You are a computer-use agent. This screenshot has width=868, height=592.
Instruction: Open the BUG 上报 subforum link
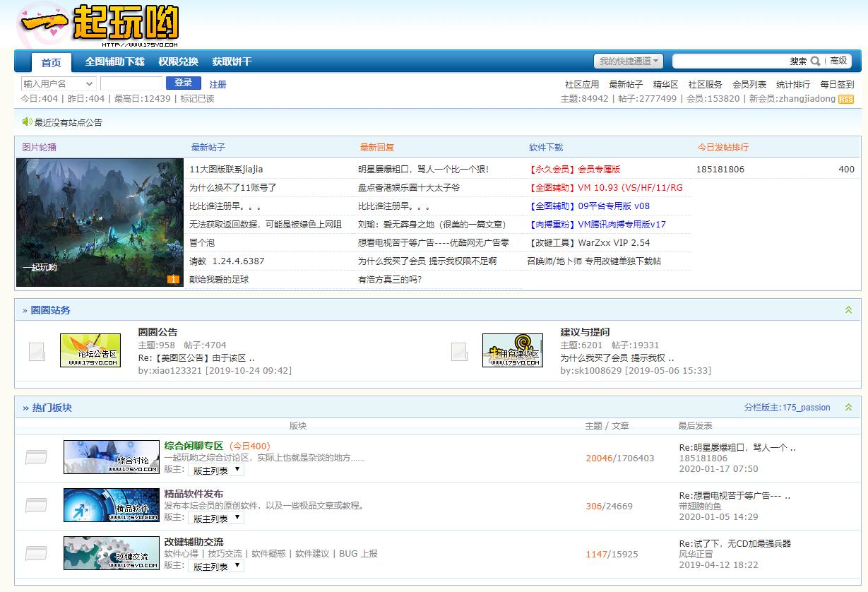[x=358, y=554]
